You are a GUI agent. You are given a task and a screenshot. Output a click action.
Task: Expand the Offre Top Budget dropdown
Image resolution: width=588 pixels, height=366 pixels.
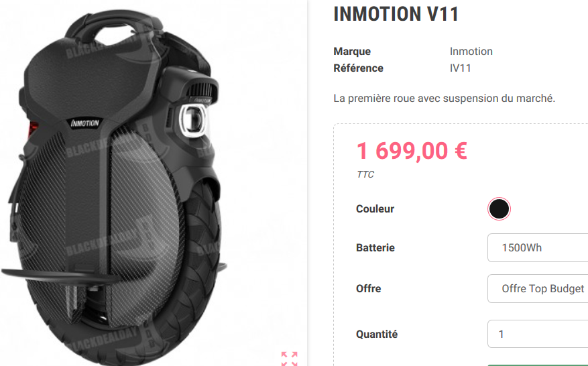pyautogui.click(x=538, y=288)
